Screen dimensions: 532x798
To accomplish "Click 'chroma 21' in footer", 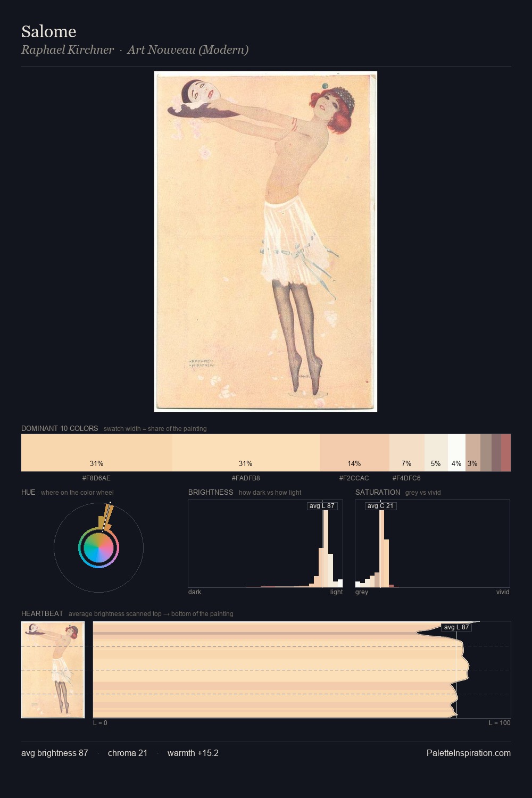I will [128, 753].
